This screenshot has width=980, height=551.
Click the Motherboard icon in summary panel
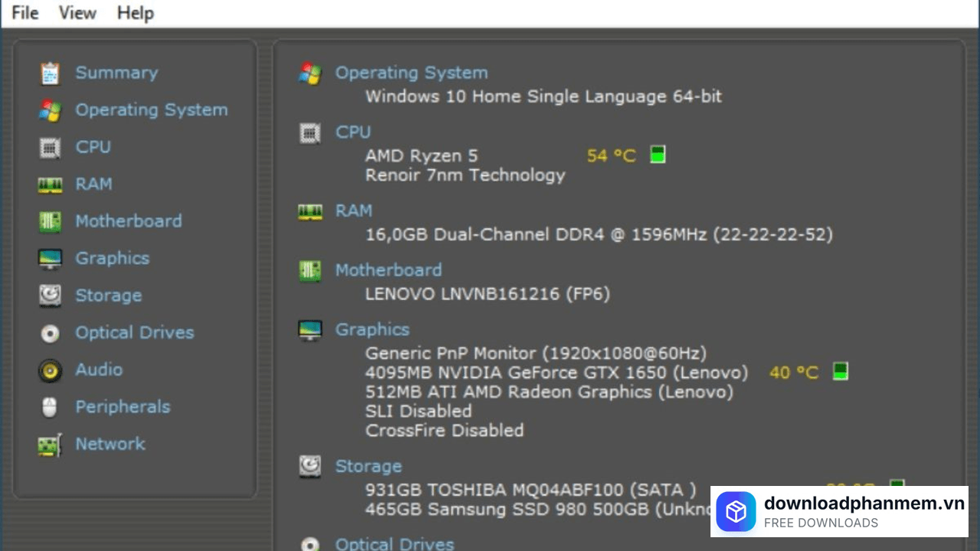point(310,271)
